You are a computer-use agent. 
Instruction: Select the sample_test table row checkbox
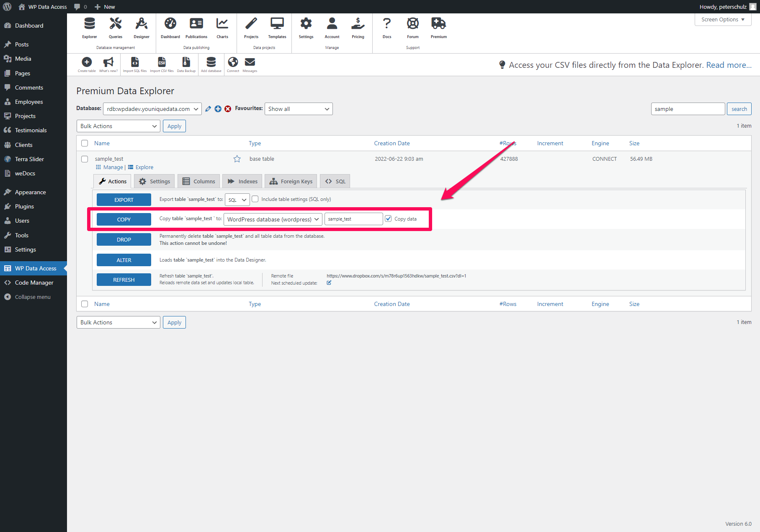(85, 159)
